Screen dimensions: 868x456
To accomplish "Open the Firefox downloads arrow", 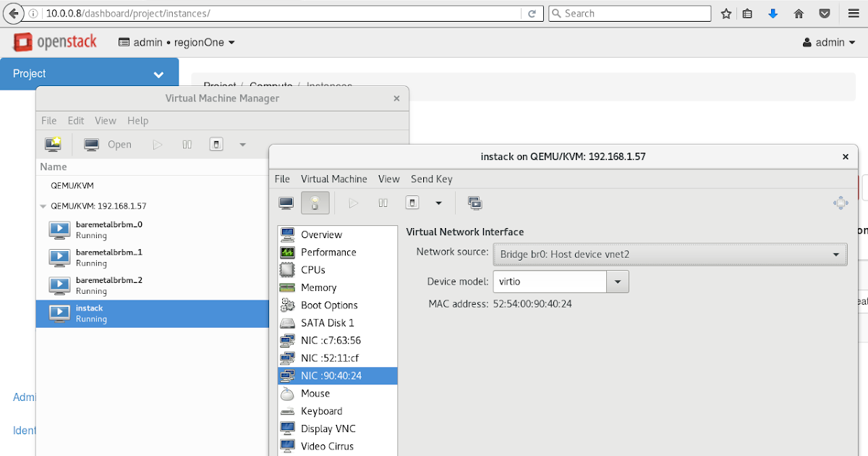I will [x=773, y=14].
